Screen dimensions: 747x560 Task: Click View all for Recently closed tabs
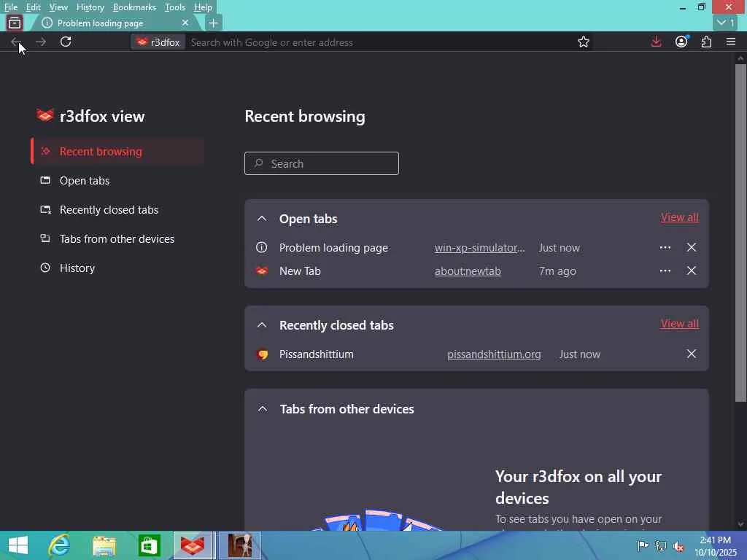(680, 324)
